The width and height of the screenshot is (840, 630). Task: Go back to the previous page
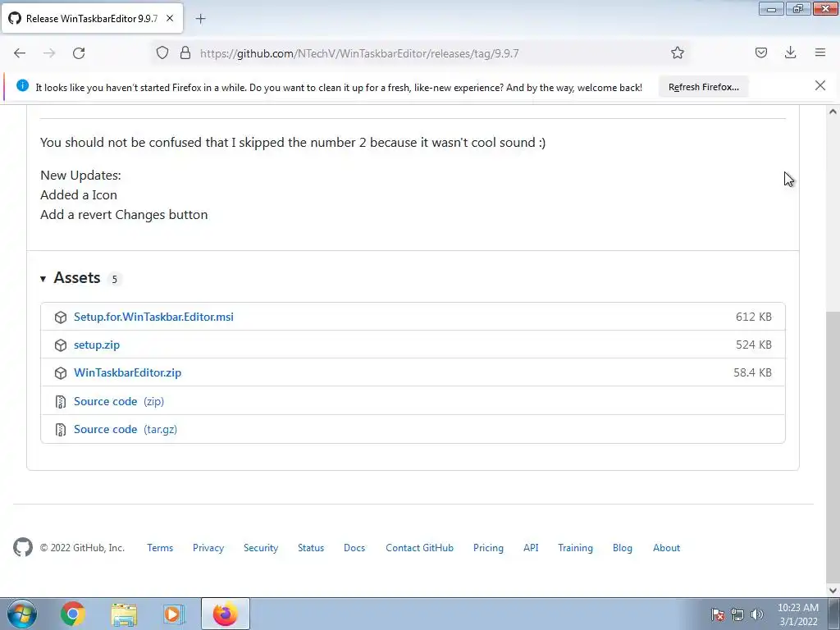point(20,53)
